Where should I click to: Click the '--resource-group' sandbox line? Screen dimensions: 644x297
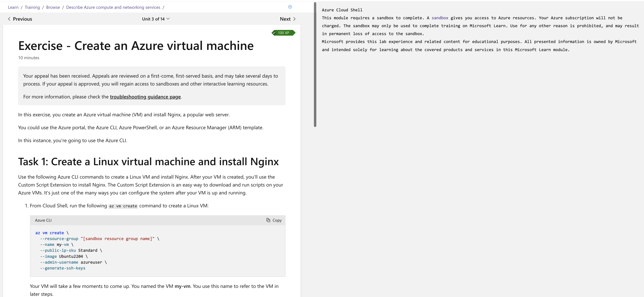tap(100, 238)
